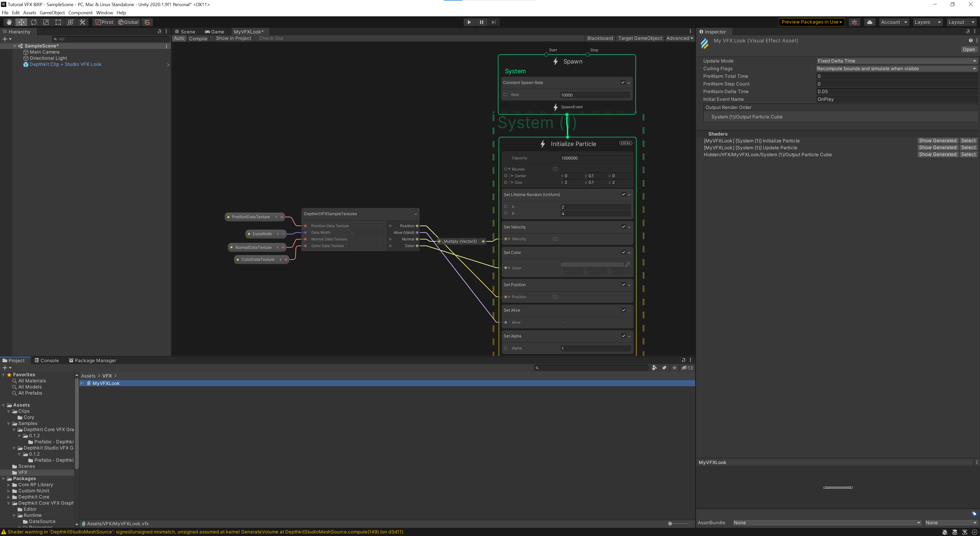Open the VFX asset with Open button

[x=969, y=50]
